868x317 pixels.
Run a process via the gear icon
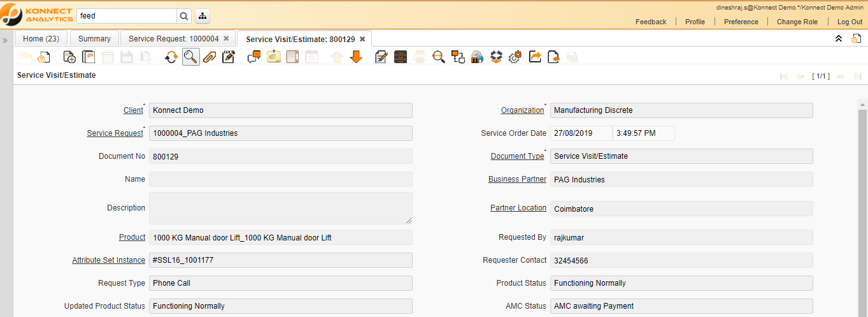click(515, 57)
